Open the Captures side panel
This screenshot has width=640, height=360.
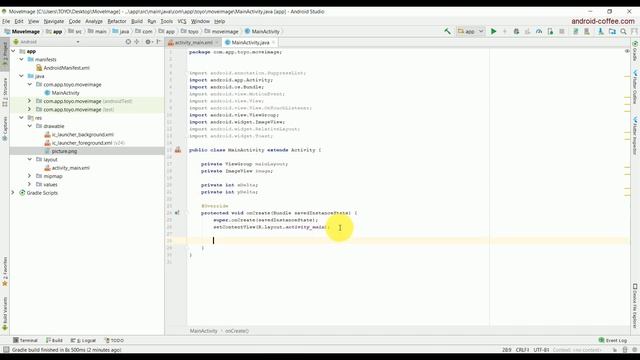[5, 129]
